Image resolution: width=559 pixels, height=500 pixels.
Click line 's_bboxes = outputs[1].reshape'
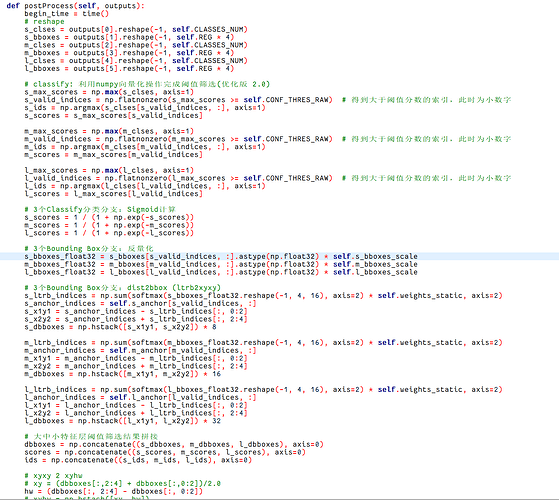[129, 37]
